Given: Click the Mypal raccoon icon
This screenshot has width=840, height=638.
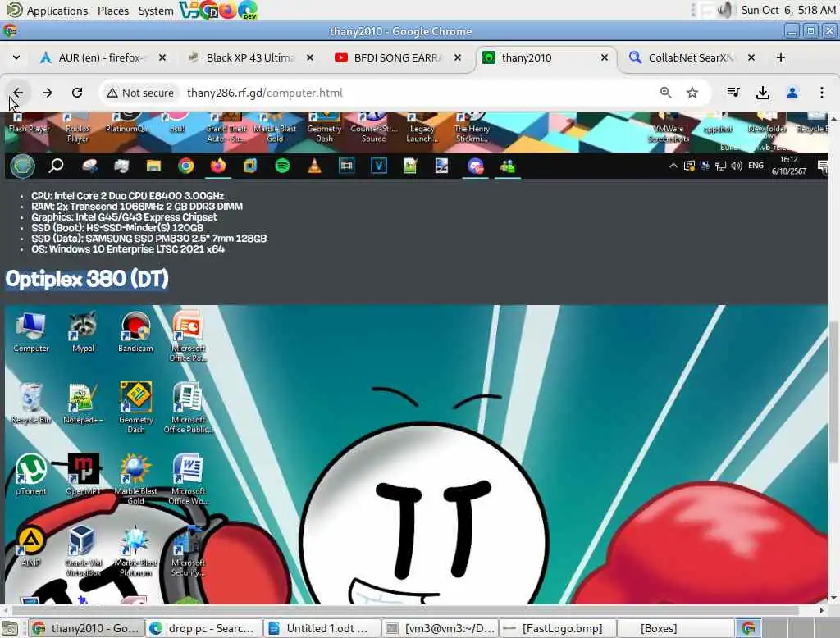Looking at the screenshot, I should (83, 333).
